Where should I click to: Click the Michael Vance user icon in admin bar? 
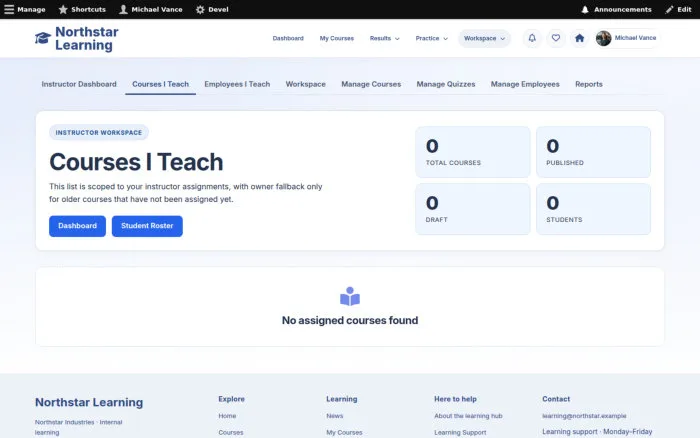(x=123, y=9)
